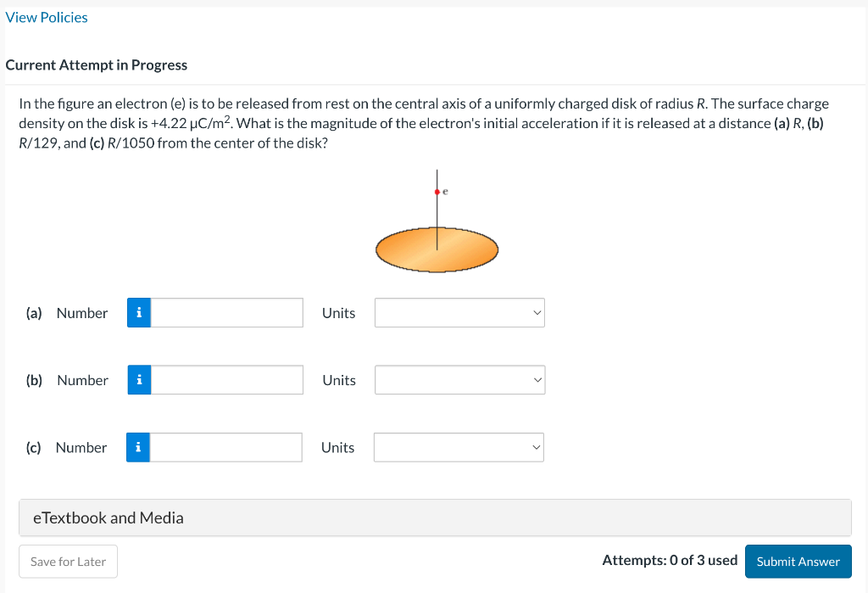Click the electron marker in the disk figure
The width and height of the screenshot is (868, 593).
(435, 192)
